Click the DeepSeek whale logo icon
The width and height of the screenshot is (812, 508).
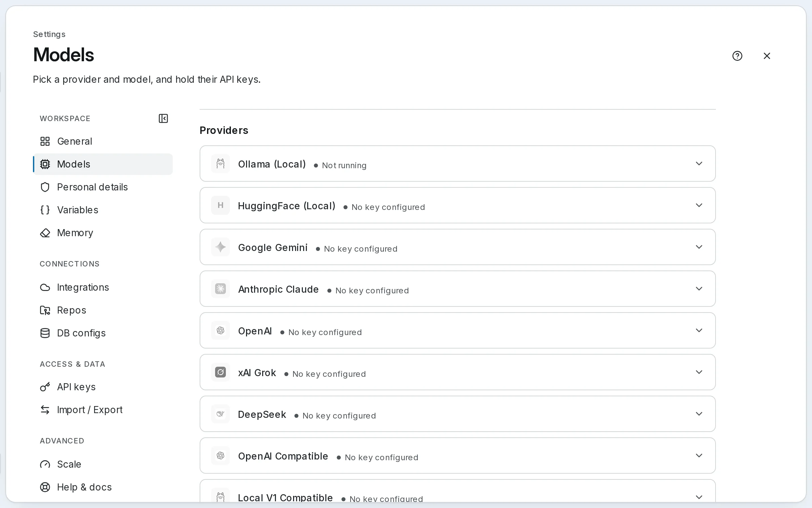point(220,414)
